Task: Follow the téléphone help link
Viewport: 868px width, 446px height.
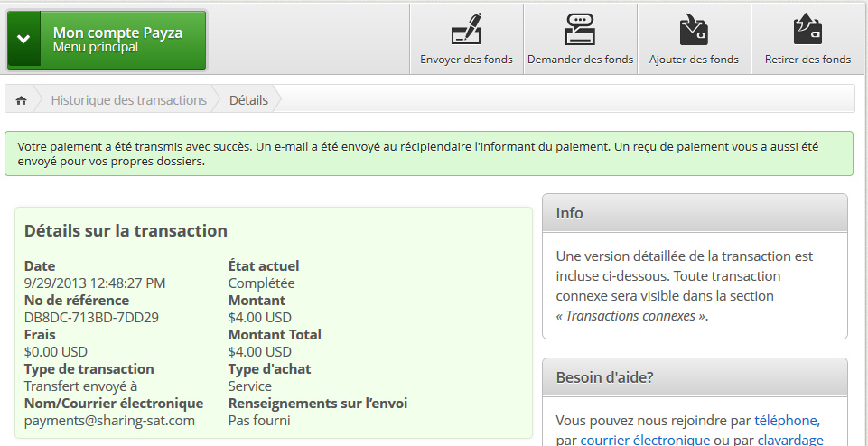Action: [x=786, y=421]
